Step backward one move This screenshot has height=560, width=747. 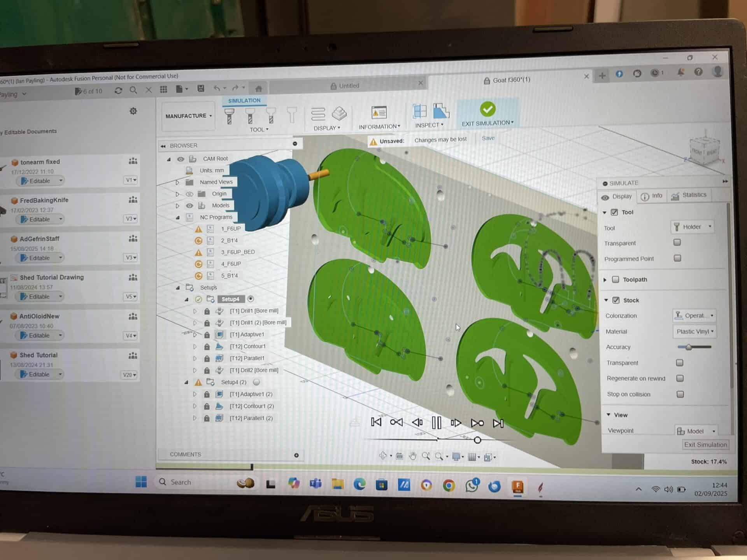click(417, 422)
